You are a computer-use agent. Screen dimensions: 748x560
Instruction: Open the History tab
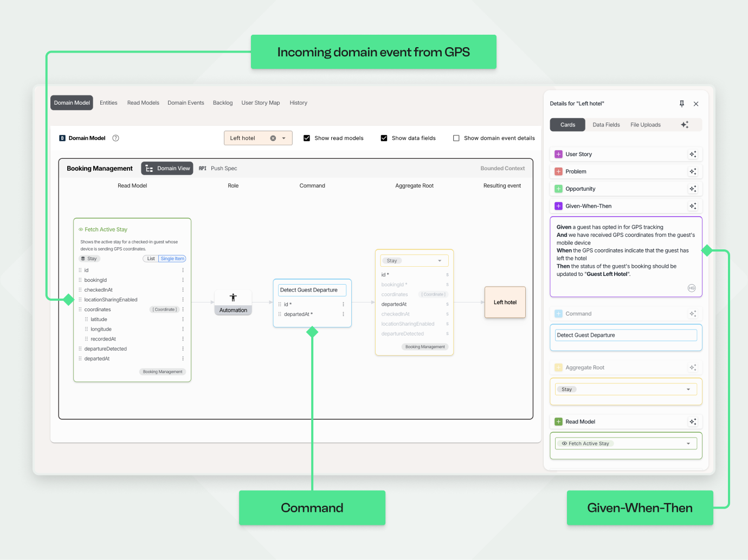click(298, 102)
